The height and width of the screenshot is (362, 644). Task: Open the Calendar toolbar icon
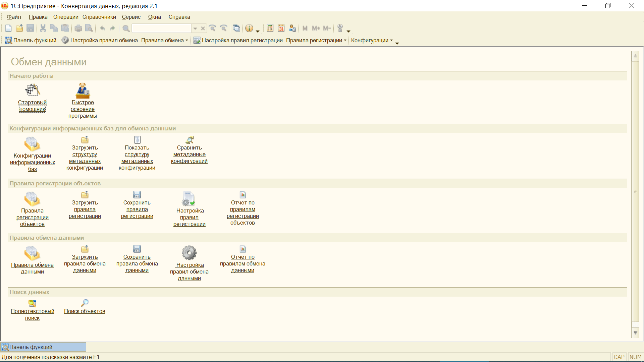(x=281, y=28)
